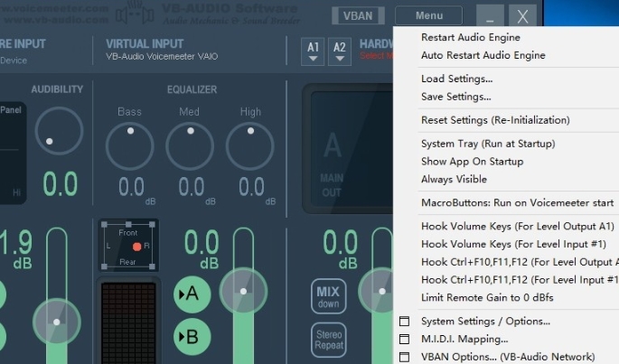
Task: Click the VBAN button
Action: point(358,15)
